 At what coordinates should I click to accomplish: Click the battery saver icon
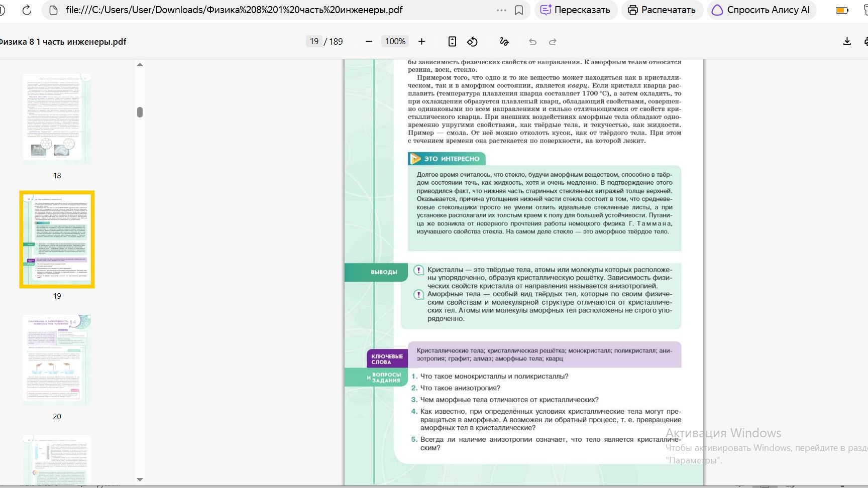point(842,10)
